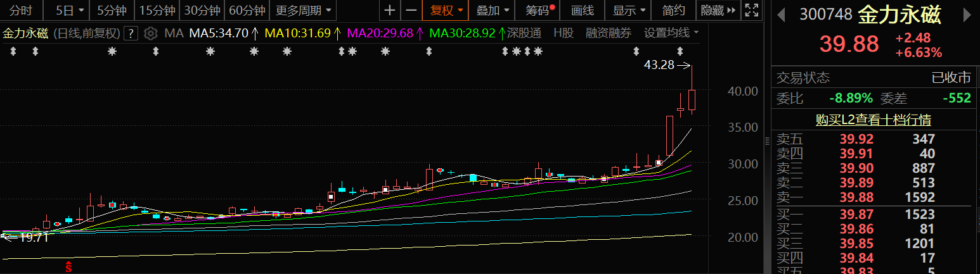This screenshot has width=980, height=274.
Task: Expand the 复权 adjustment dropdown
Action: point(446,10)
